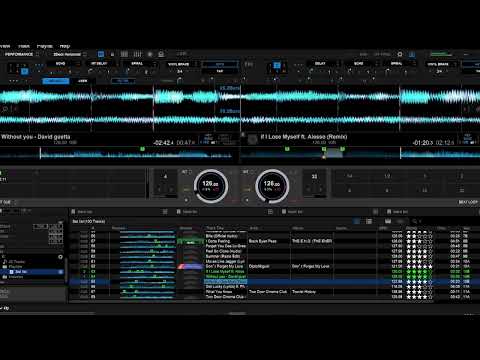Select track Moves Like Jagger
Screen dimensions: 480x360
(x=225, y=261)
